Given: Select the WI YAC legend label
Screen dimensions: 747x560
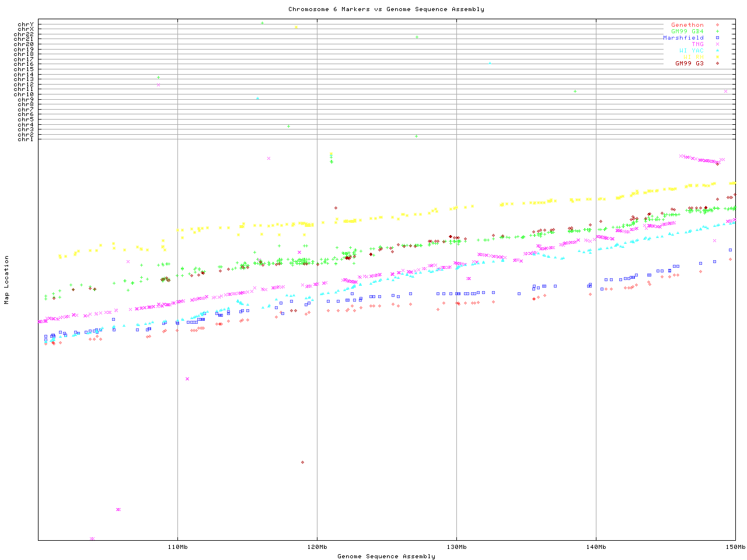Looking at the screenshot, I should coord(691,51).
